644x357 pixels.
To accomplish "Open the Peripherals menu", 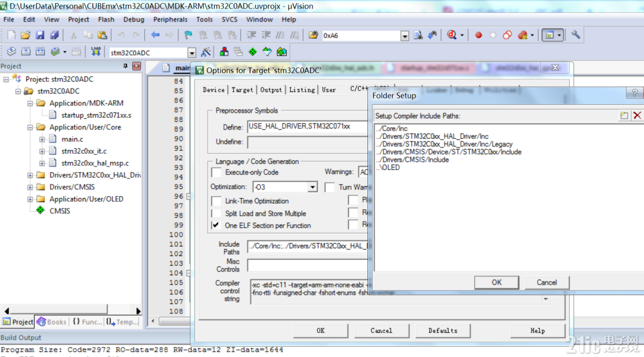I will pyautogui.click(x=170, y=19).
